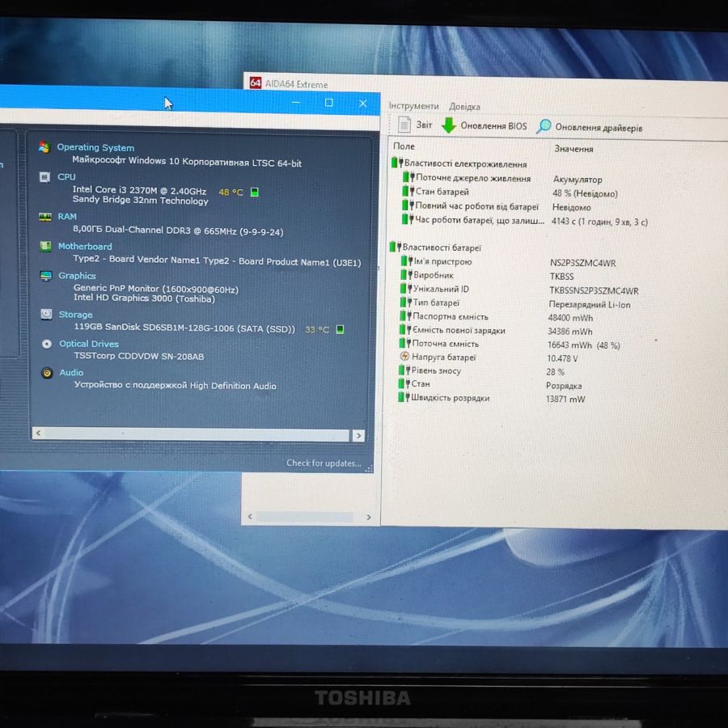Select the Час роботи батареї, що залиш... row
This screenshot has height=728, width=728.
525,220
